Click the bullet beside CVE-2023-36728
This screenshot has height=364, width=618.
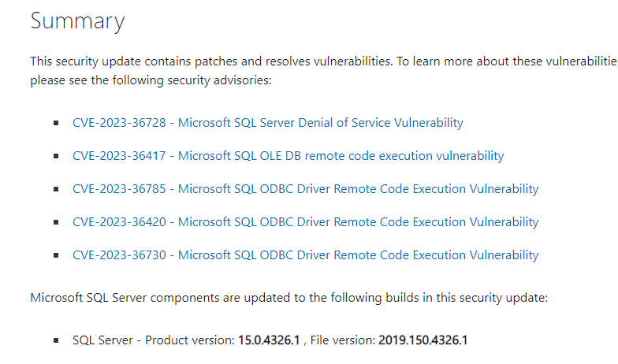point(56,123)
